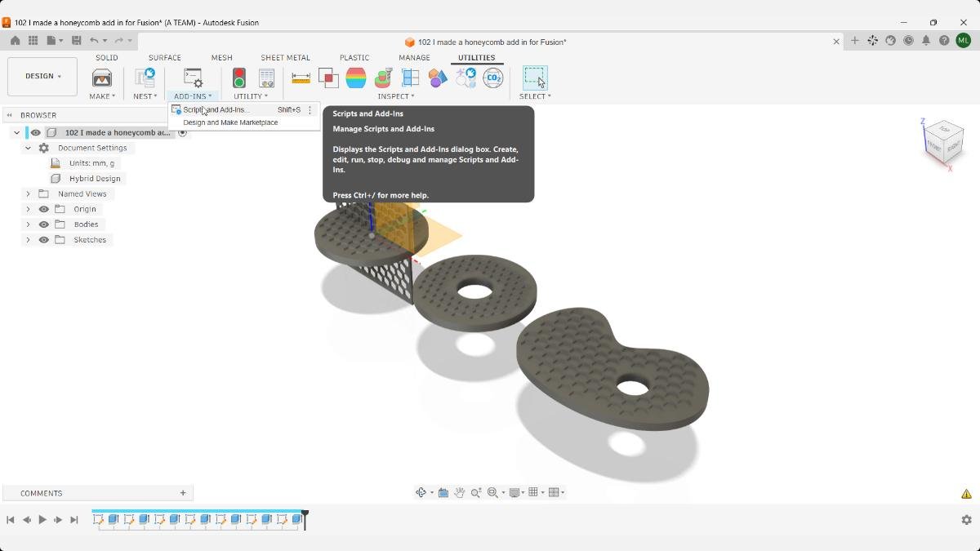Play the timeline

pos(42,520)
